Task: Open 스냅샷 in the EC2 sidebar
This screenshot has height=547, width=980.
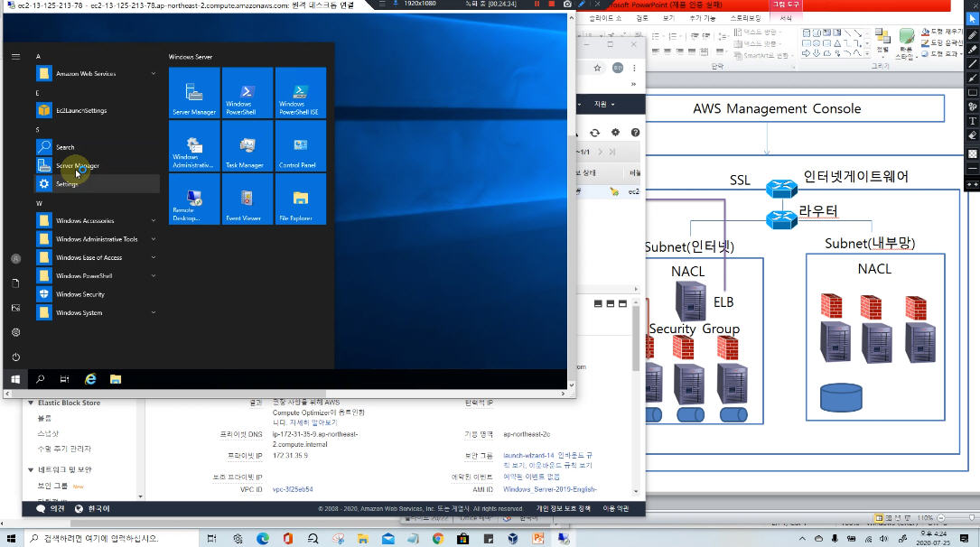Action: coord(48,433)
